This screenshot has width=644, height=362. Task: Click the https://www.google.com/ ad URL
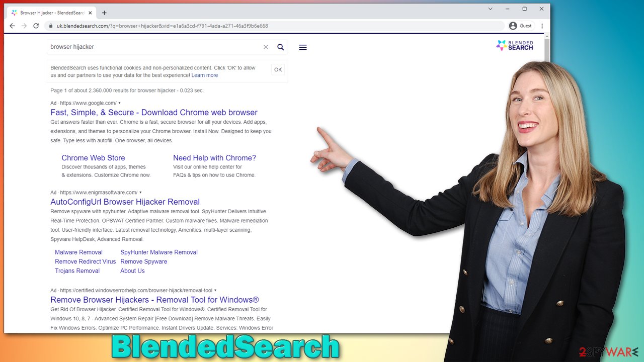(x=88, y=103)
